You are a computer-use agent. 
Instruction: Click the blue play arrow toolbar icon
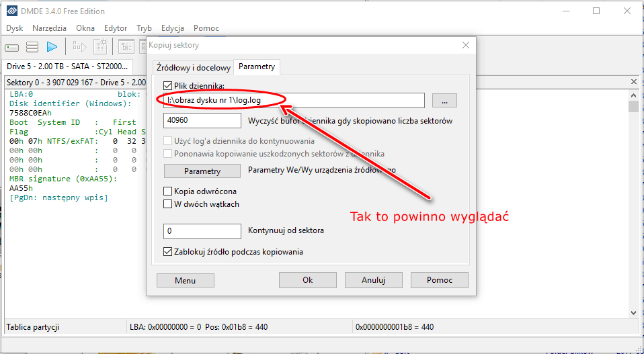(52, 47)
